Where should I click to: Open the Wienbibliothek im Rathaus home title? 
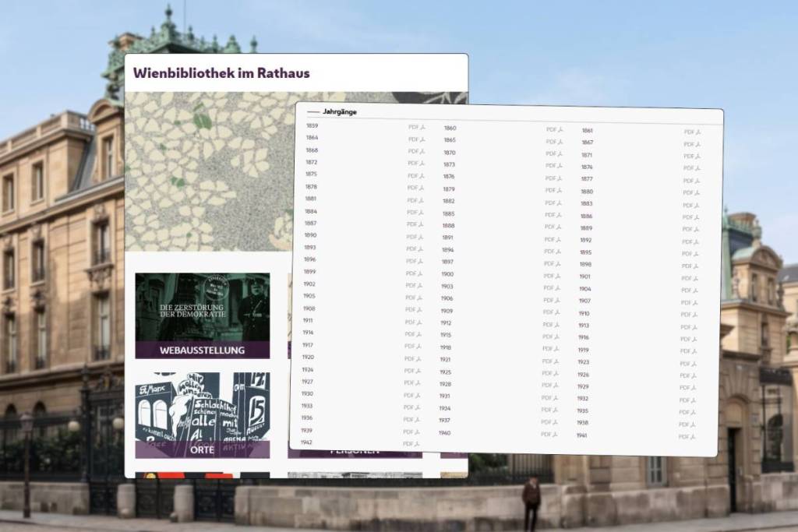pyautogui.click(x=221, y=73)
